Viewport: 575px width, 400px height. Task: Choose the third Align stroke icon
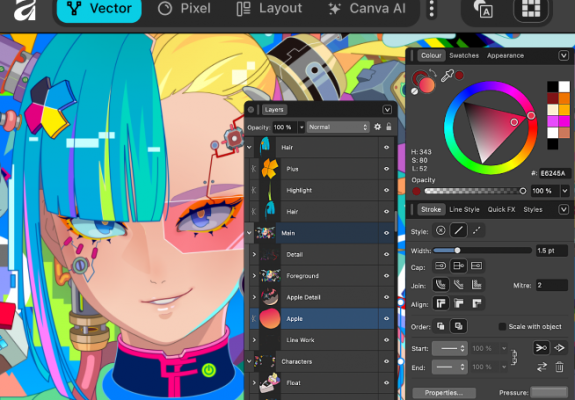(x=476, y=304)
